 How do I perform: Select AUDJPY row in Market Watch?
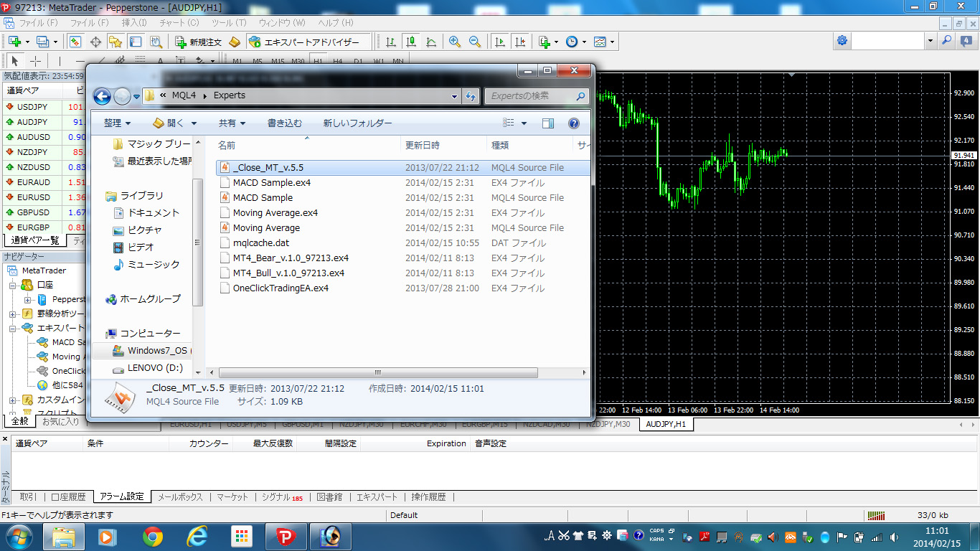click(43, 121)
